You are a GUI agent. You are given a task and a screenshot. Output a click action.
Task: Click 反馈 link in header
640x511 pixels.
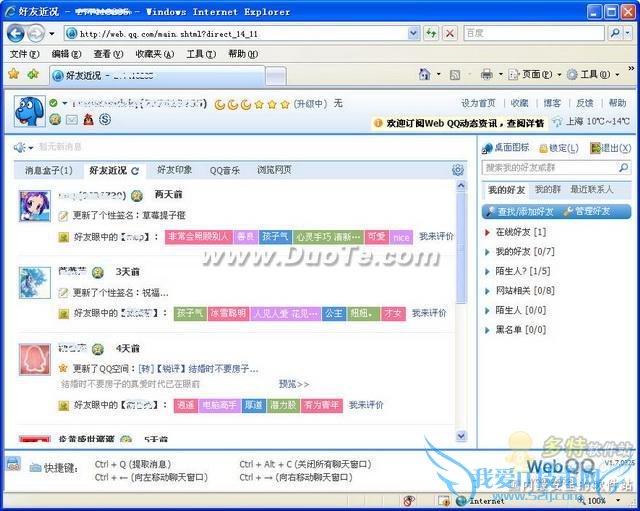pyautogui.click(x=584, y=103)
